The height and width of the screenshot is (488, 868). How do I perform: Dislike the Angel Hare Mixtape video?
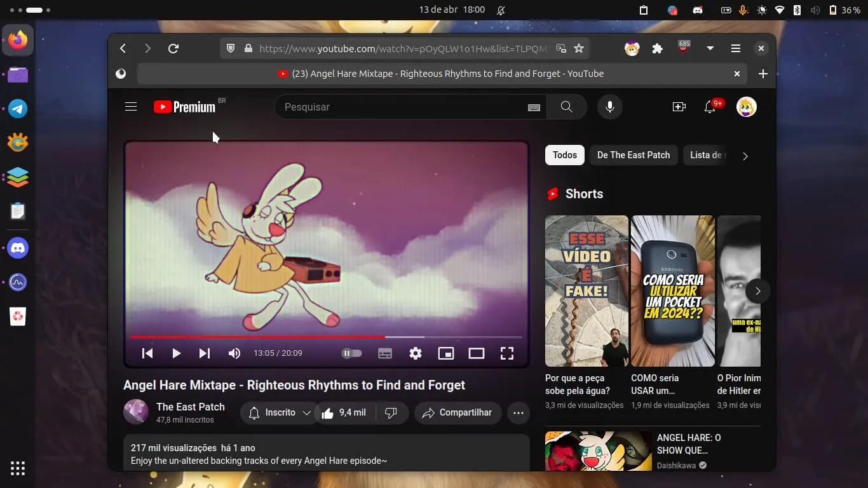391,413
